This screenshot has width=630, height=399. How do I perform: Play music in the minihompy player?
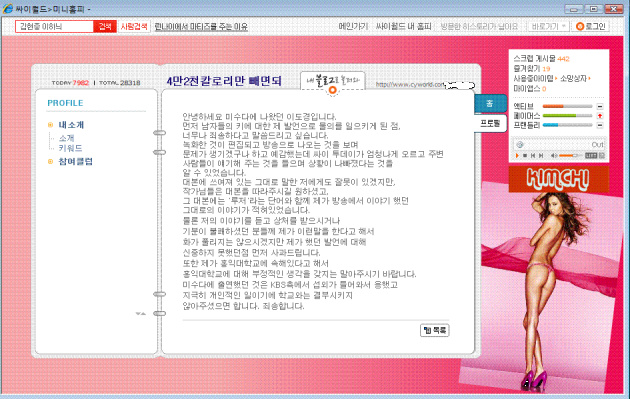tap(517, 155)
